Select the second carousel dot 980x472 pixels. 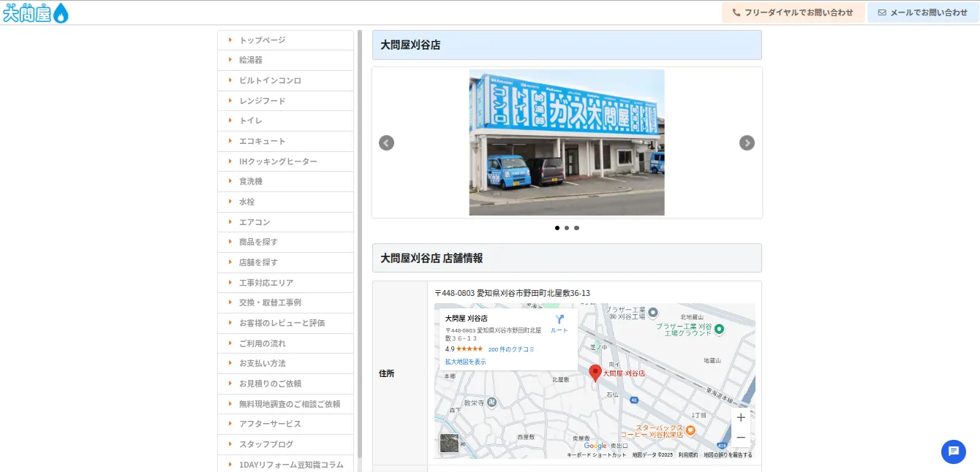[567, 228]
